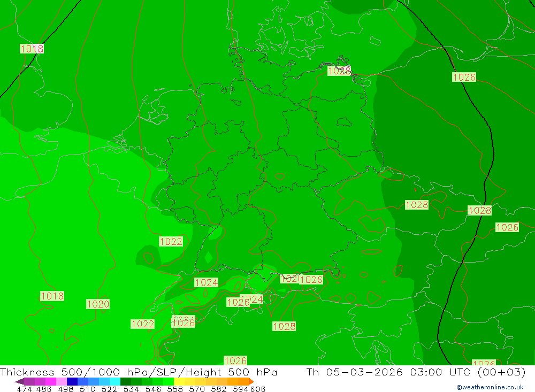Click the 'Thickness 500/1000 hPa/SLP/Height 500 hPa' title
Viewport: 535px width, 392px height.
(139, 372)
